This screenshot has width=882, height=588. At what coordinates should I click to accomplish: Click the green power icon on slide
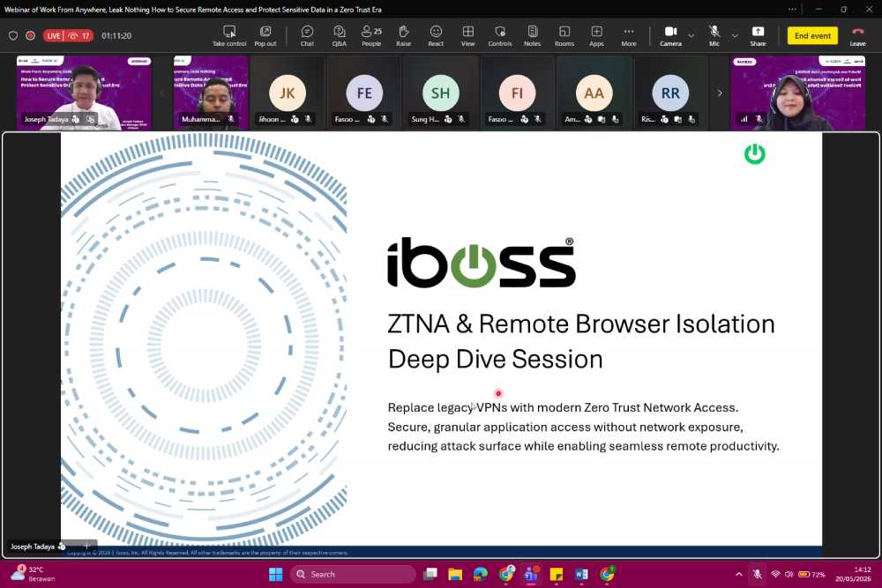pyautogui.click(x=754, y=154)
